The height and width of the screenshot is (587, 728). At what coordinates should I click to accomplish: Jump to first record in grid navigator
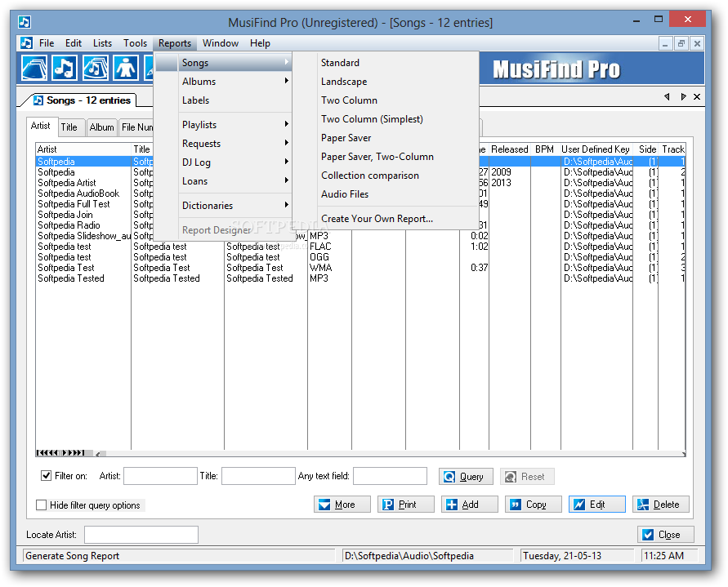click(x=39, y=453)
